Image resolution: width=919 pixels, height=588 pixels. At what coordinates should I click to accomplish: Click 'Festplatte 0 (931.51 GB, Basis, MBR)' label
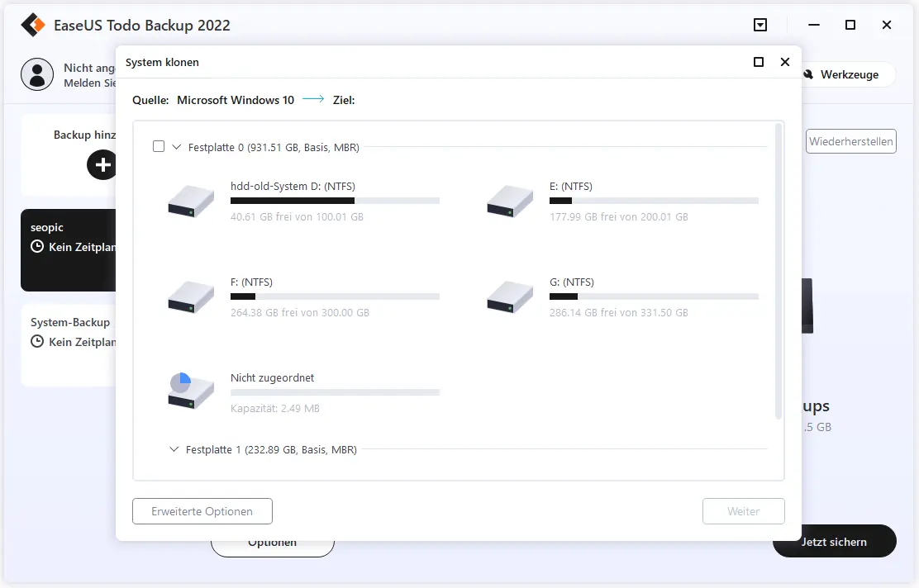(274, 148)
